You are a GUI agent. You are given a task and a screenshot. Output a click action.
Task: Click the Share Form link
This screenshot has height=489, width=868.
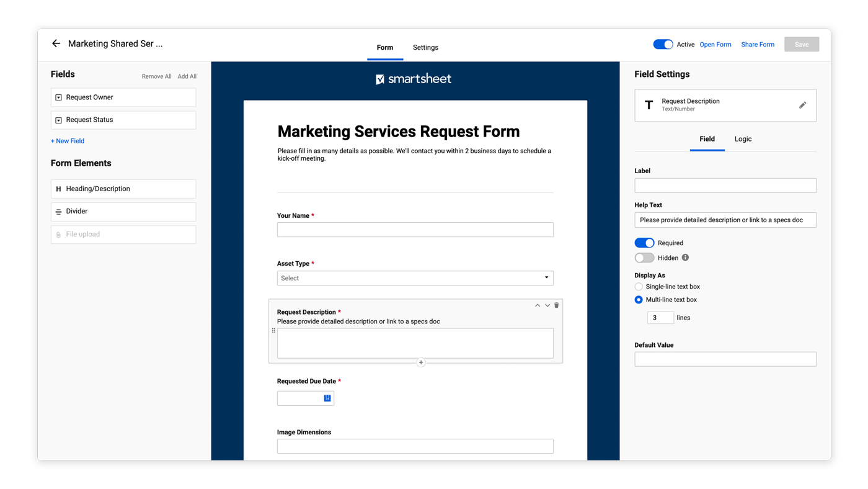click(x=758, y=45)
